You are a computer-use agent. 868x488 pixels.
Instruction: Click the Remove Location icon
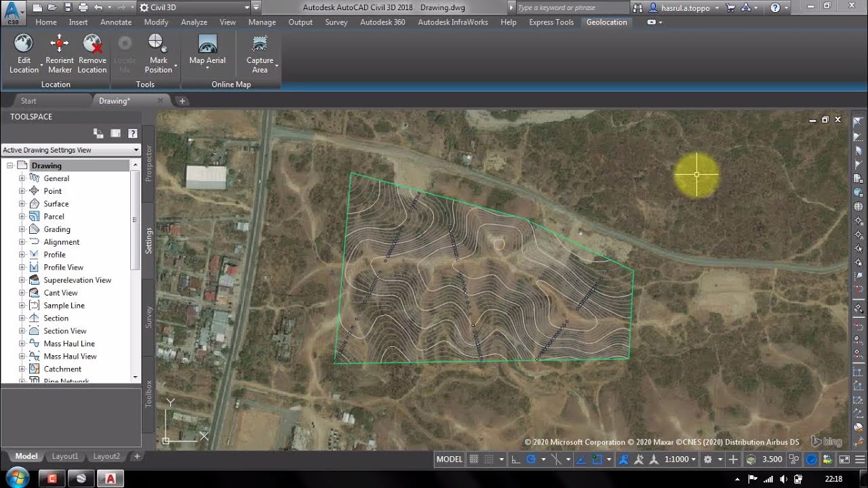click(x=92, y=44)
